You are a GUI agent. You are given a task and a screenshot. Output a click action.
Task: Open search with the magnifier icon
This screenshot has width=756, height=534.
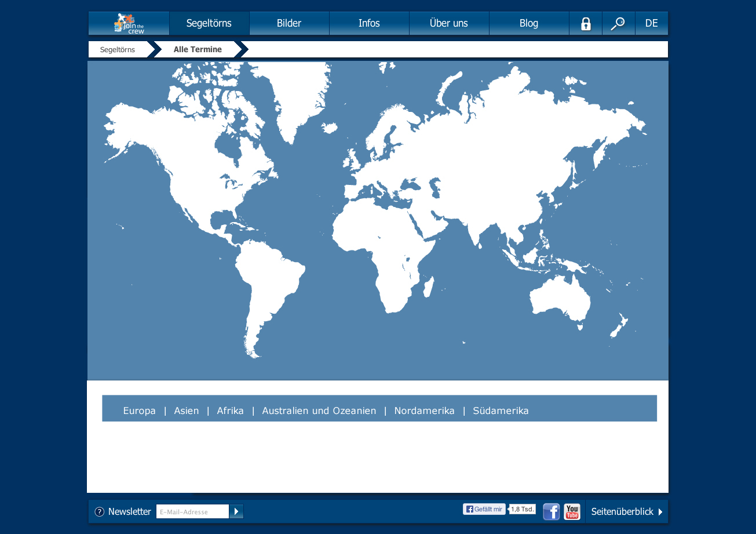coord(618,24)
